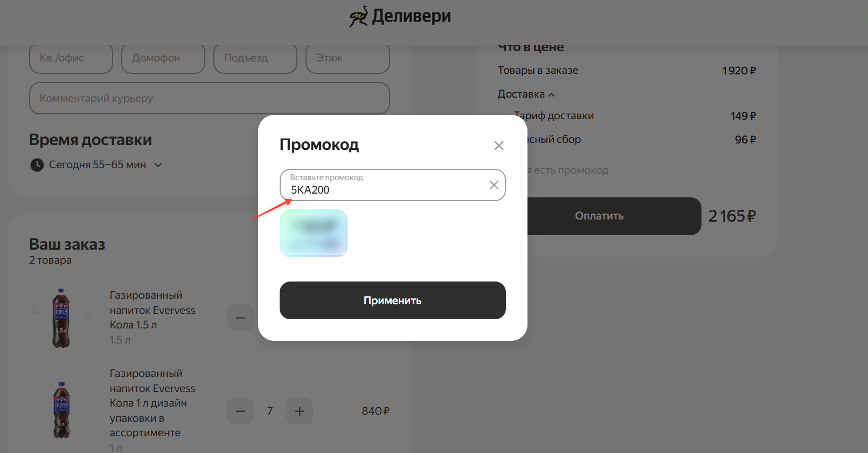
Task: Increase quantity of Evervess Кола 1 л
Action: tap(300, 411)
